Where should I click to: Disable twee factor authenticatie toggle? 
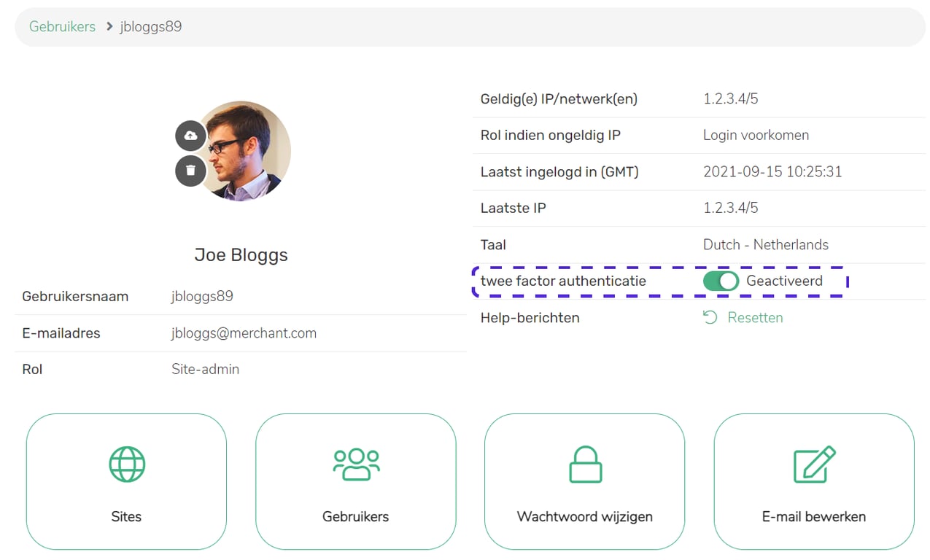point(721,281)
